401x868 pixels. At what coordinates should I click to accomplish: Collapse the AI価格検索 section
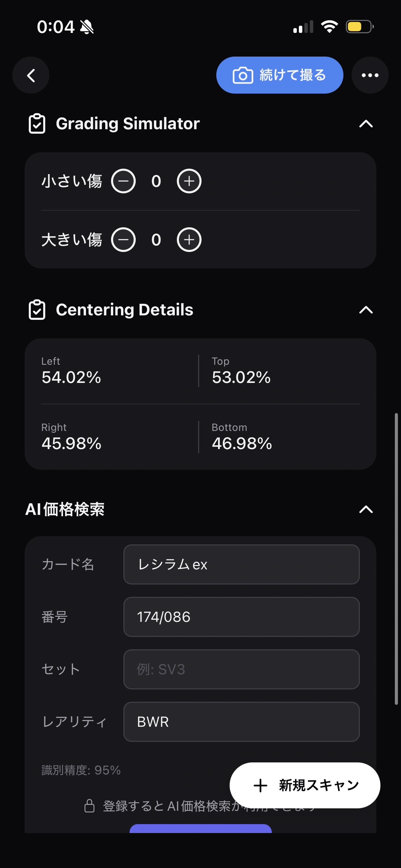pyautogui.click(x=366, y=509)
